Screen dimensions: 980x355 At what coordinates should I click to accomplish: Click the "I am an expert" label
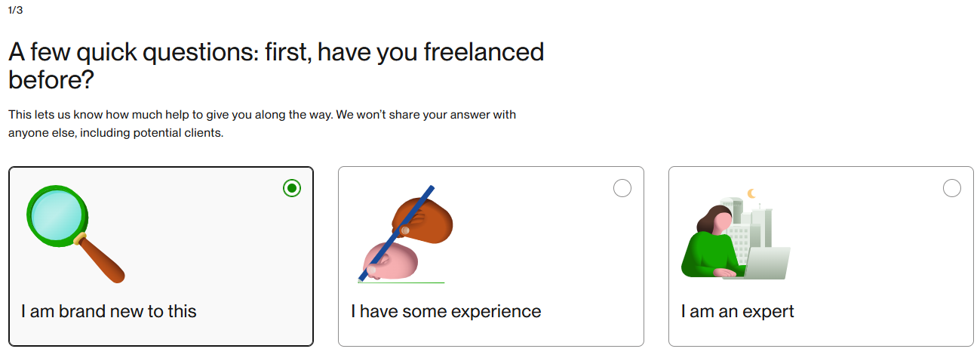click(x=737, y=311)
